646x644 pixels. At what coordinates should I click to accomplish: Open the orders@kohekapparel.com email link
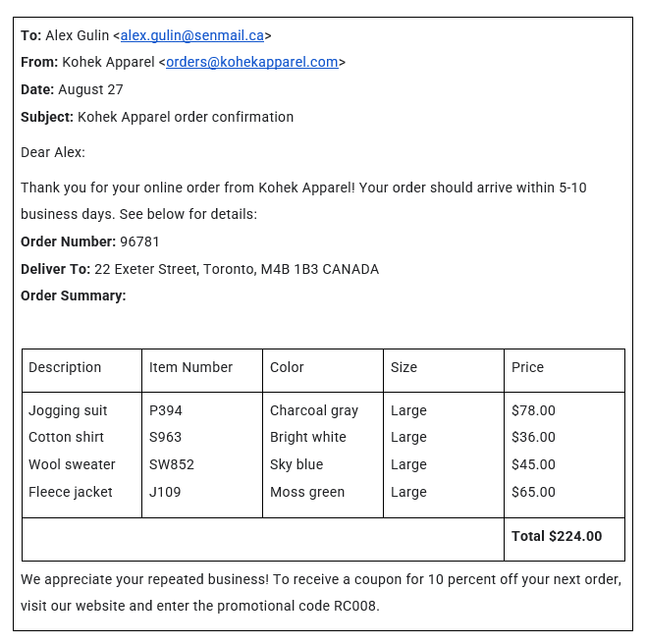tap(251, 62)
